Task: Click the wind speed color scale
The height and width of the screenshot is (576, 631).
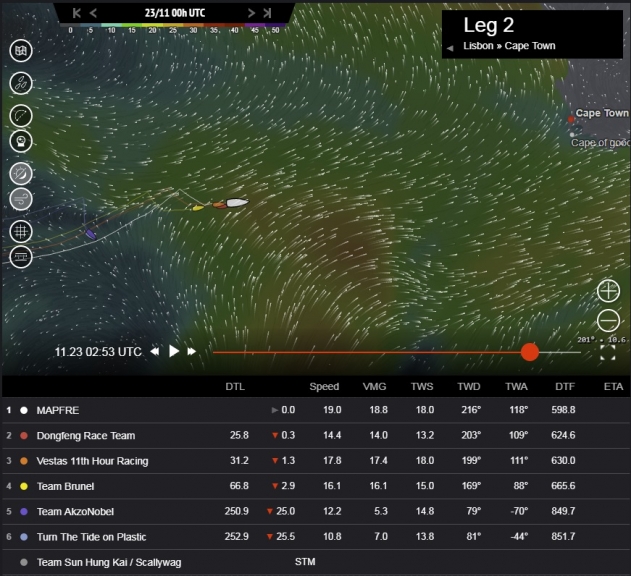Action: (x=173, y=27)
